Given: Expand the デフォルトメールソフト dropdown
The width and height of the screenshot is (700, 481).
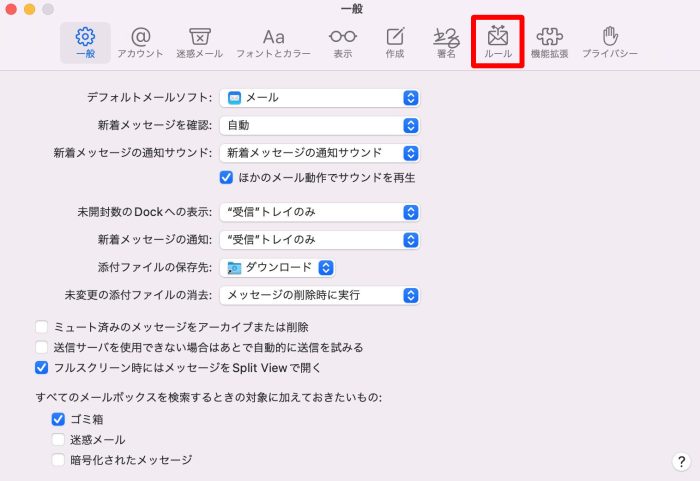Looking at the screenshot, I should click(x=320, y=97).
